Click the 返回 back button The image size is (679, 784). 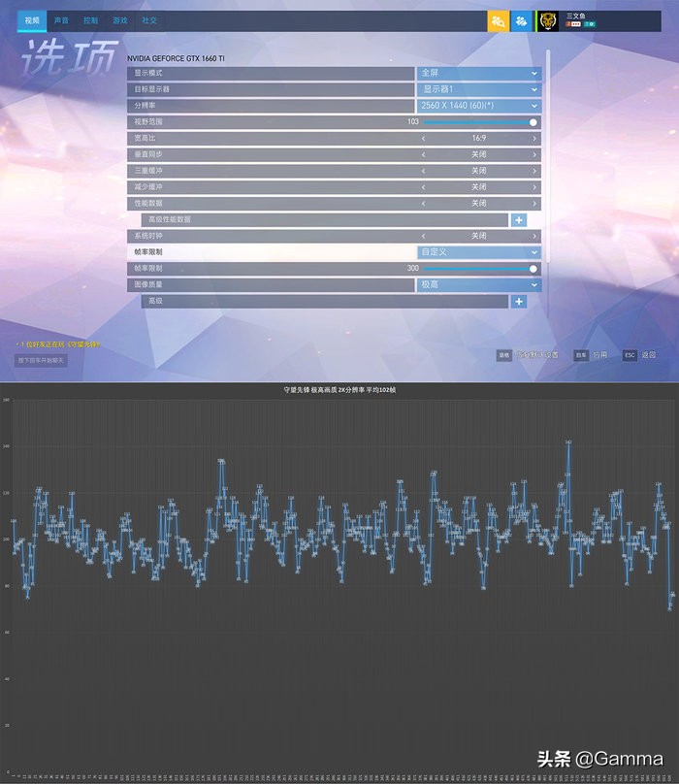(x=649, y=355)
